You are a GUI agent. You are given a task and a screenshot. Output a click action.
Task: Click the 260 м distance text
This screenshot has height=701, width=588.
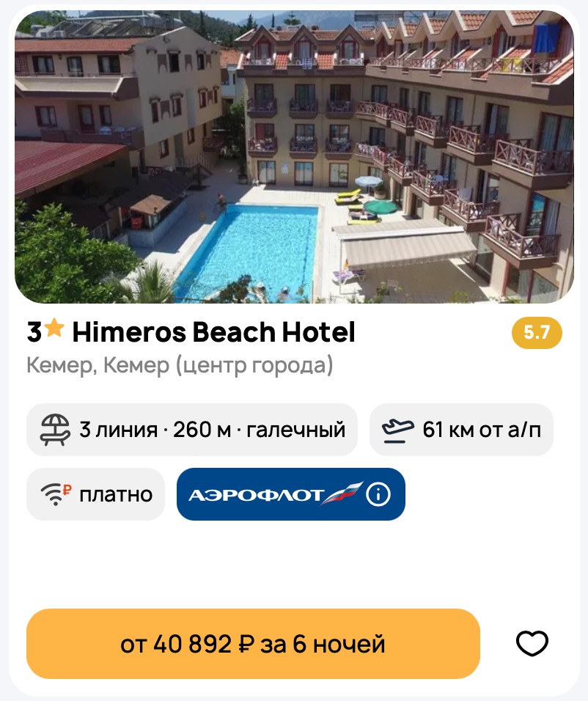[202, 430]
